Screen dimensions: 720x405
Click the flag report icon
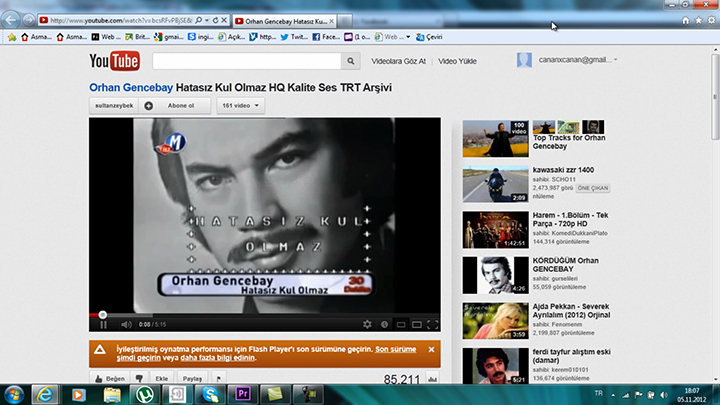[219, 378]
